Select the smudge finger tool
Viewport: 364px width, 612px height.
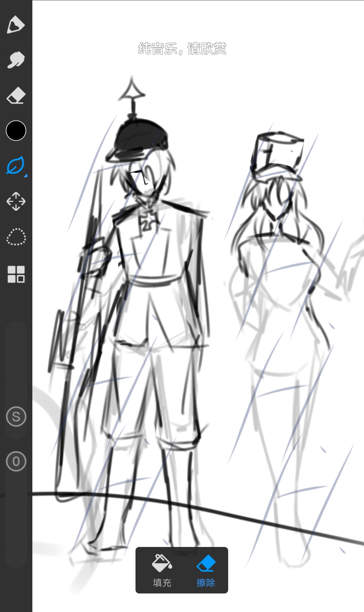[16, 60]
